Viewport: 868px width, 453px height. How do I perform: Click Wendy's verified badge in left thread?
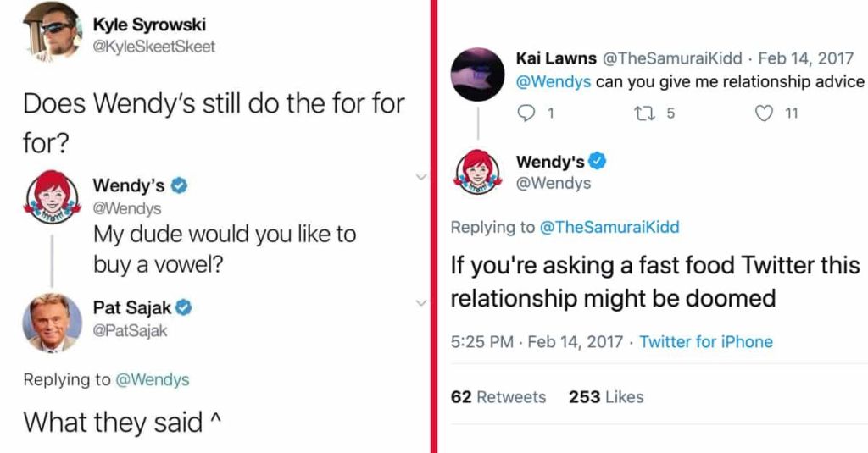tap(181, 185)
